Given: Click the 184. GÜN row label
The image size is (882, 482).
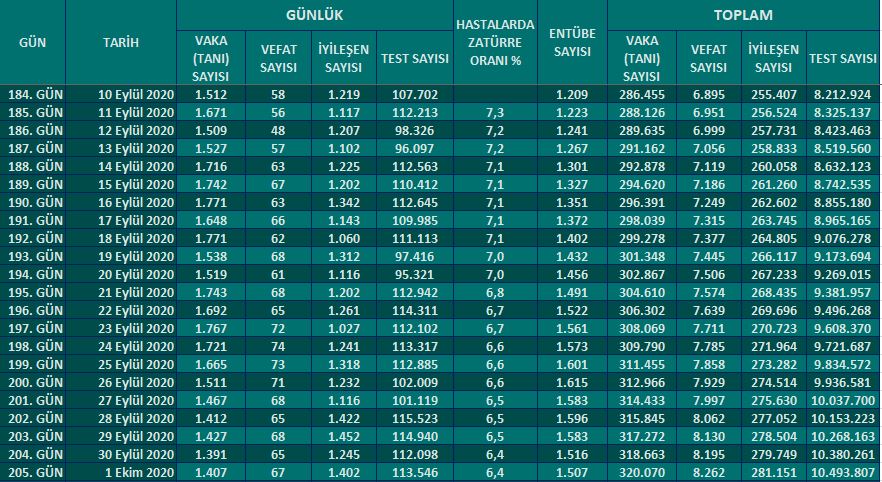Looking at the screenshot, I should pos(35,94).
